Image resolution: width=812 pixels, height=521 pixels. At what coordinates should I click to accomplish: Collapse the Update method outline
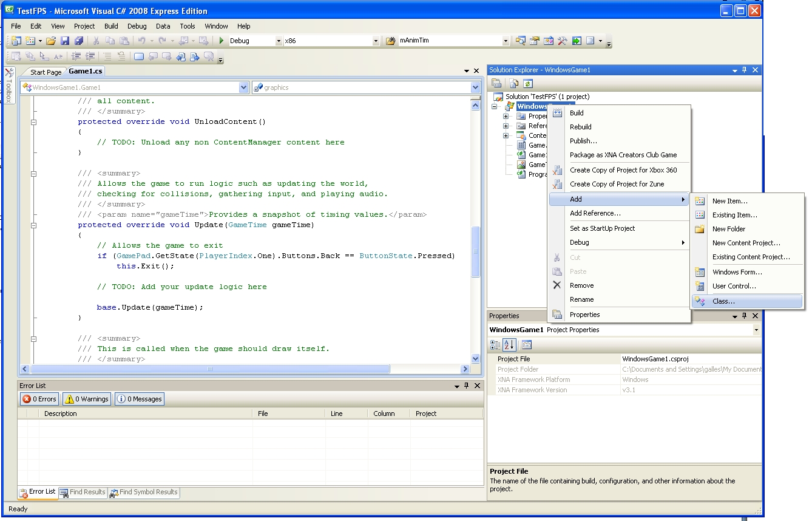pyautogui.click(x=33, y=225)
